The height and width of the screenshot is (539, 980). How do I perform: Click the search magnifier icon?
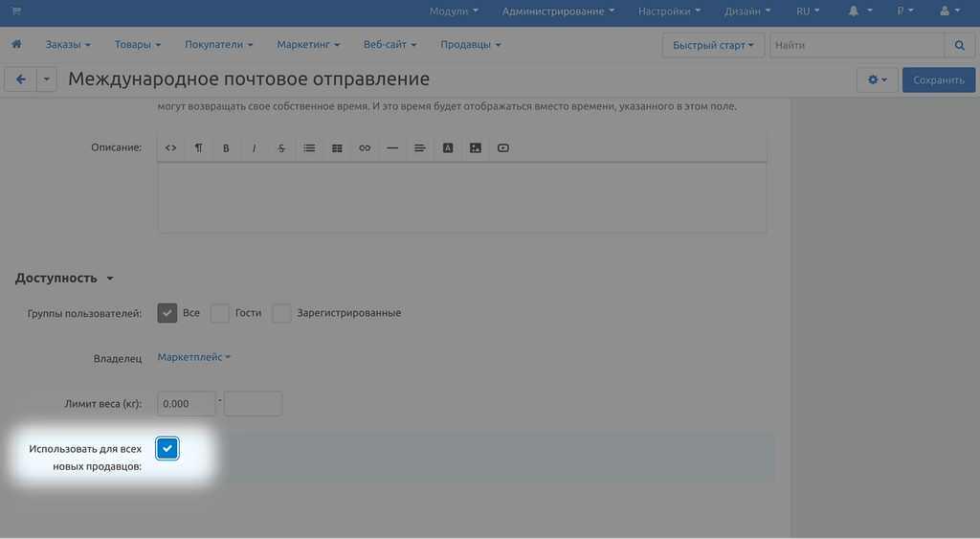pos(959,45)
